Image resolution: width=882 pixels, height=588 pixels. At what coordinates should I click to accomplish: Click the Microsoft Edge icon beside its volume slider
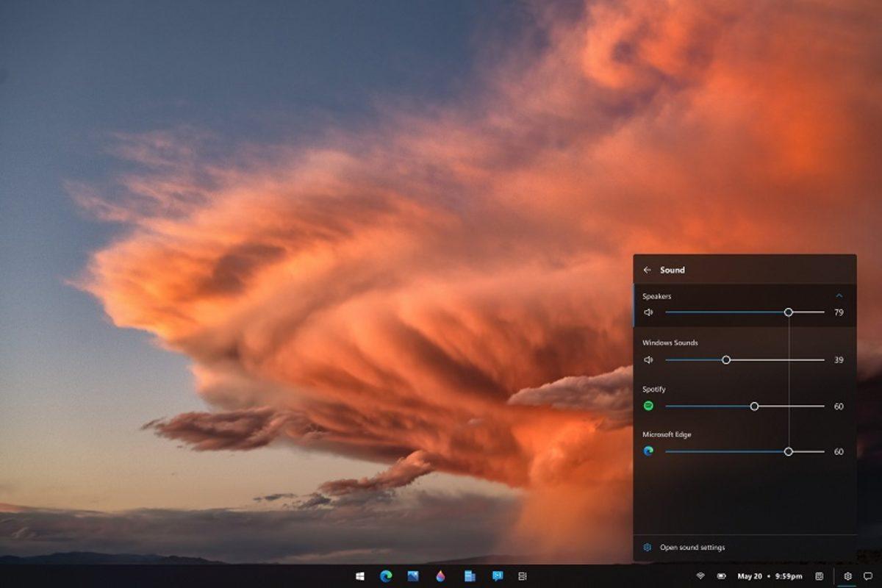click(x=648, y=451)
